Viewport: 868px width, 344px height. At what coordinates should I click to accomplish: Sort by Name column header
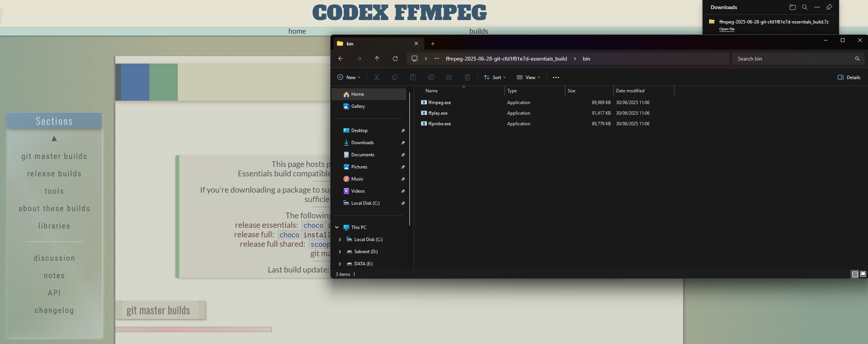coord(431,91)
